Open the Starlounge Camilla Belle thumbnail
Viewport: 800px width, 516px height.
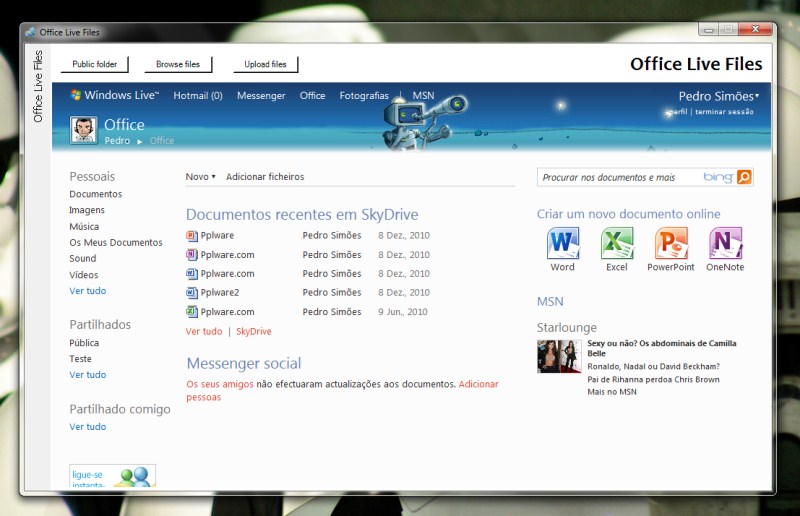point(559,356)
